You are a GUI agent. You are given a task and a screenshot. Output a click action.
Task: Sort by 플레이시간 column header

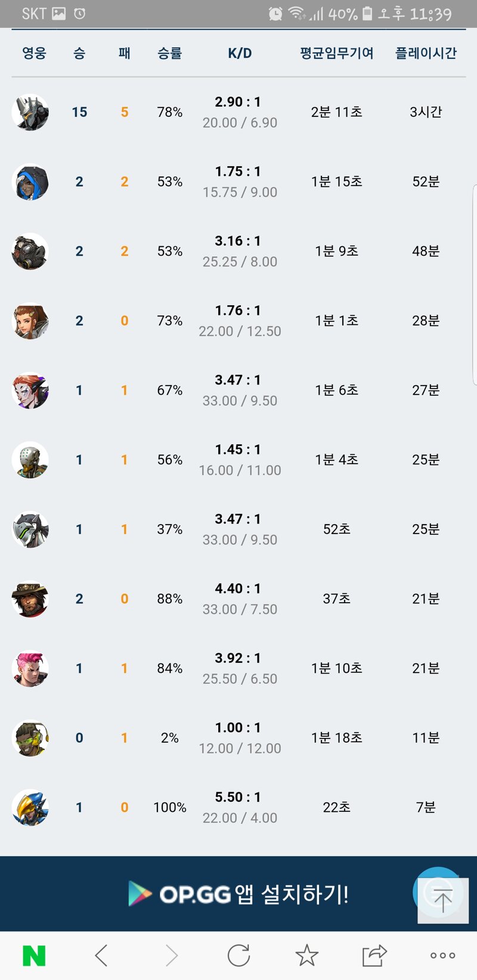pyautogui.click(x=426, y=53)
